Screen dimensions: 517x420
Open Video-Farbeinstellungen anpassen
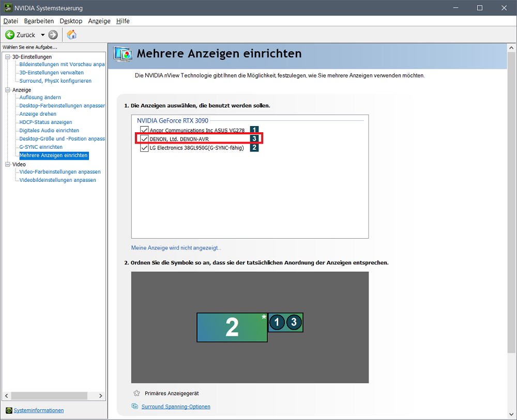click(x=60, y=172)
